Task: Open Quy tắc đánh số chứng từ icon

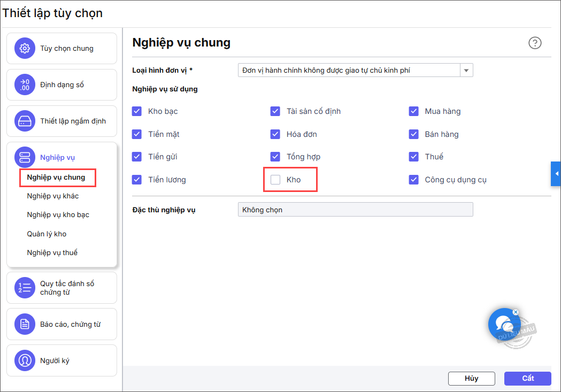Action: [x=25, y=288]
